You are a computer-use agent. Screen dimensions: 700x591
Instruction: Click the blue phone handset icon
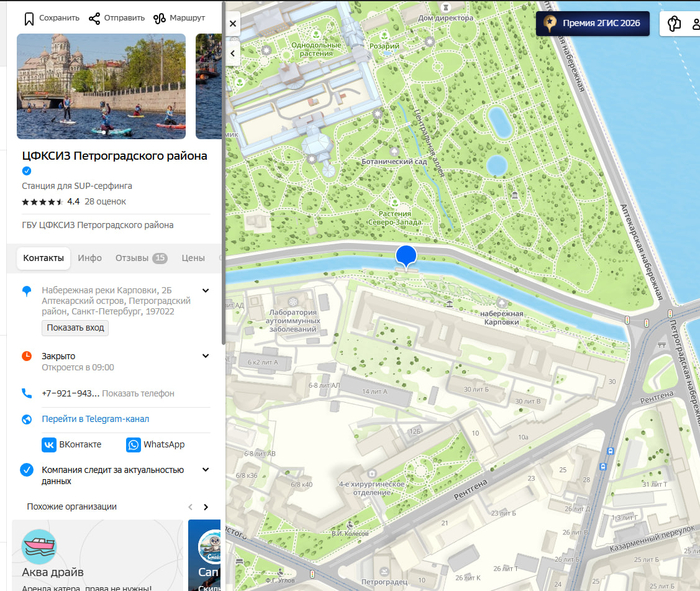point(27,393)
